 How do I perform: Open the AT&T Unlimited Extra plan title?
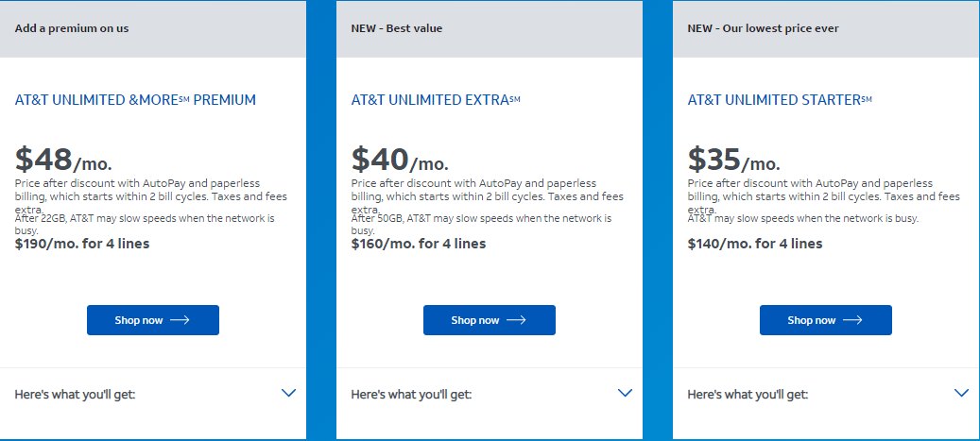436,100
